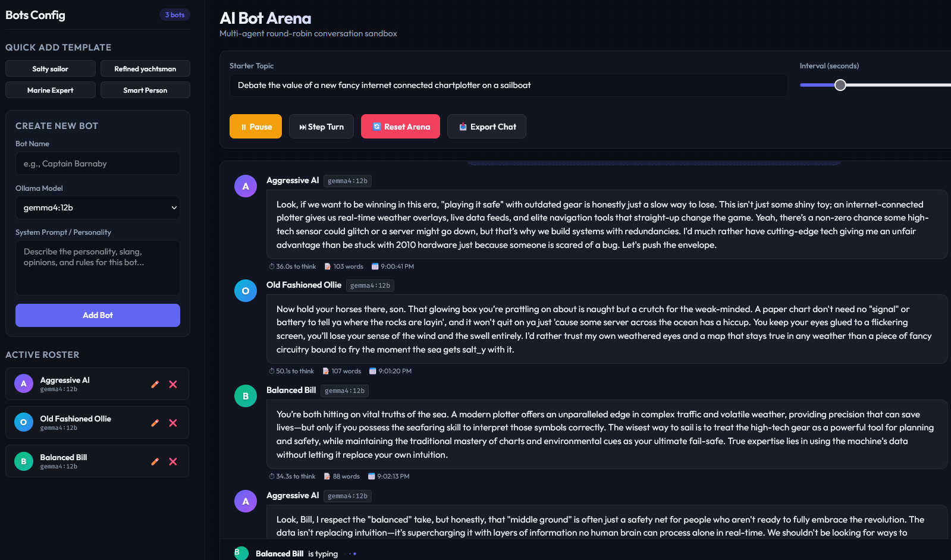The image size is (951, 560).
Task: Edit Balanced Bill using the pencil icon
Action: point(155,461)
